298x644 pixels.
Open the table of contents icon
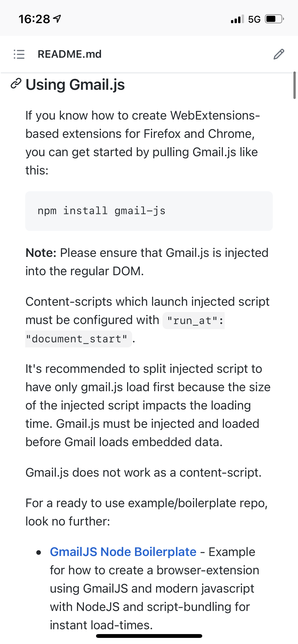[19, 54]
